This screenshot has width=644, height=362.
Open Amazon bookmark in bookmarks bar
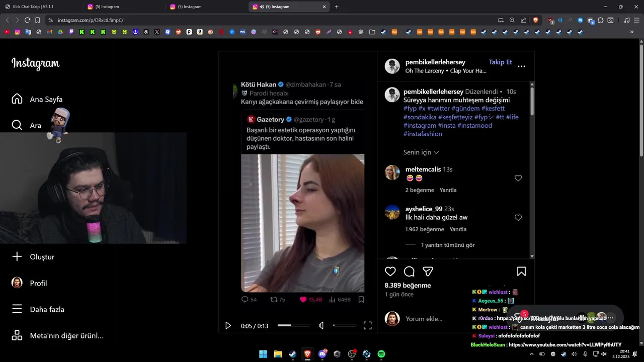pos(200,32)
